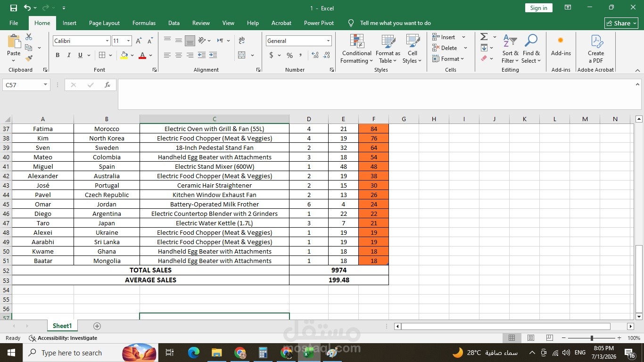Open Customize Quick Access Toolbar dropdown
Screen dimensions: 644x362
click(x=64, y=8)
